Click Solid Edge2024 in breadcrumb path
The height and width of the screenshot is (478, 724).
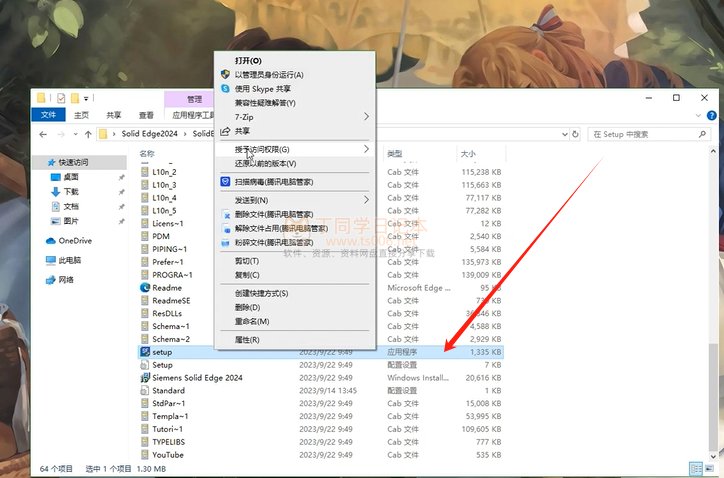[149, 134]
